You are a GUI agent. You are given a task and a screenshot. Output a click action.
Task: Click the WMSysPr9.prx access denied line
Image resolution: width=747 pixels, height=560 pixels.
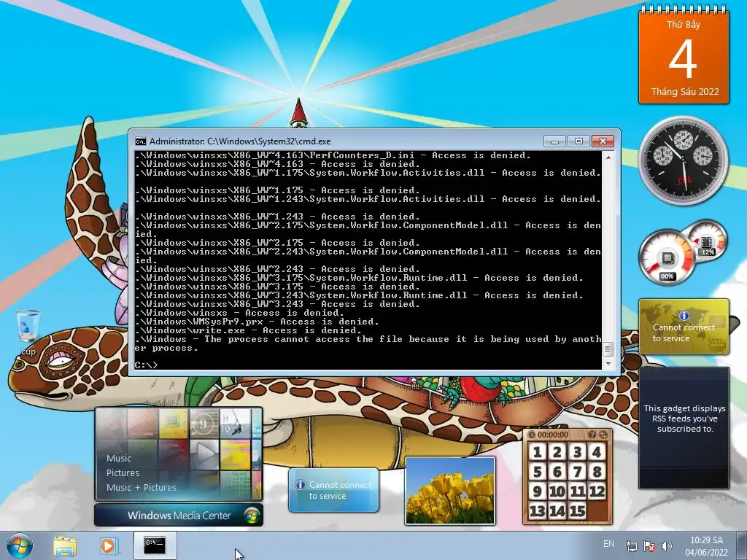(257, 322)
